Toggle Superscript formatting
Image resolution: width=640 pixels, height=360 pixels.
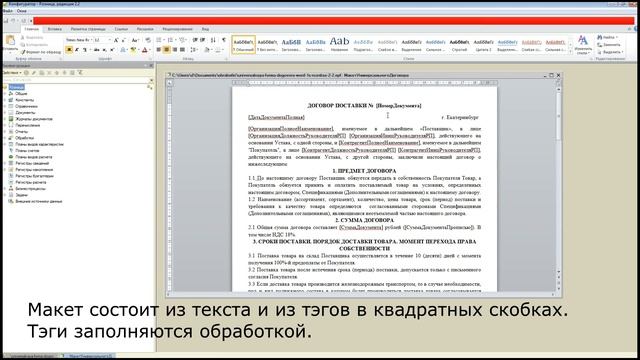click(x=112, y=50)
